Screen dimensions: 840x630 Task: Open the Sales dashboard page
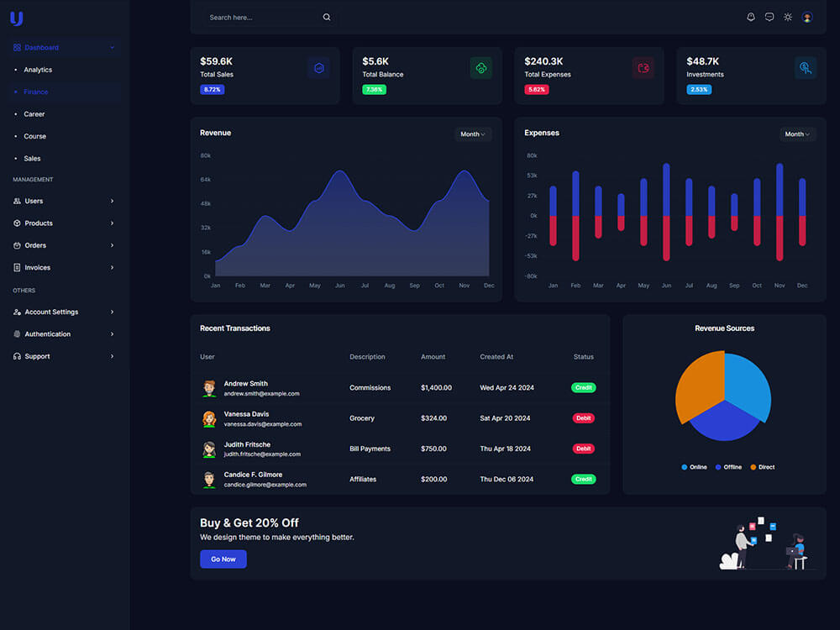pyautogui.click(x=32, y=159)
